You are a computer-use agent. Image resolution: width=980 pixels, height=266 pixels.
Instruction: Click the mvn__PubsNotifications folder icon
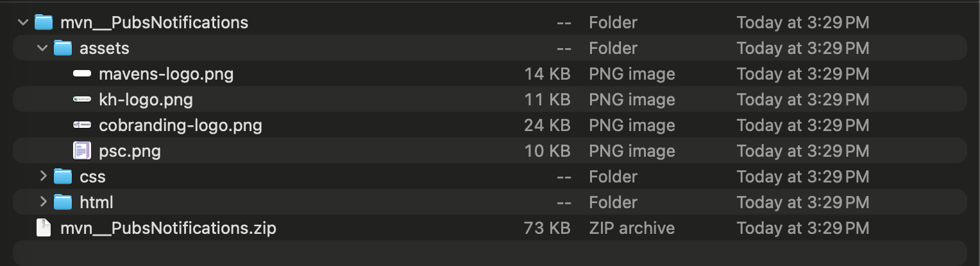click(44, 22)
